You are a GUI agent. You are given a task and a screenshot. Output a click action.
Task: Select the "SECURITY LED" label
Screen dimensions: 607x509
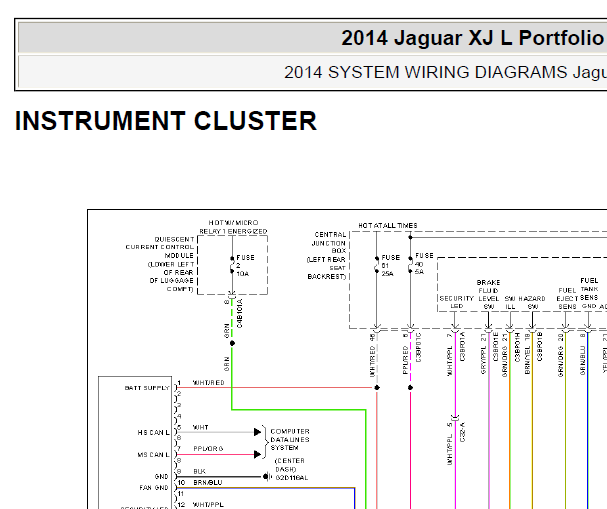(x=456, y=302)
